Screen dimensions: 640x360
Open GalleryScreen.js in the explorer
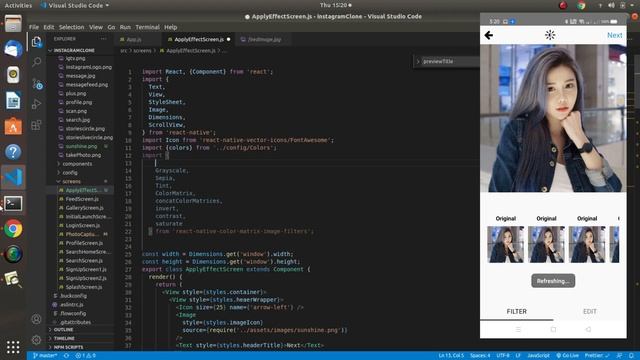tap(84, 208)
